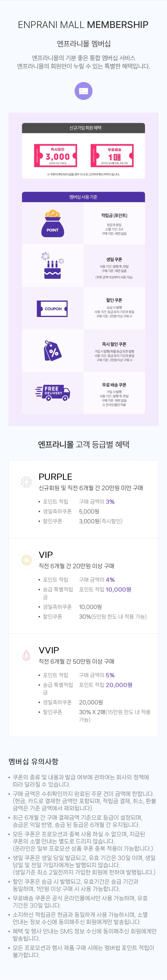Click the PURPLE grade diamond icon
The height and width of the screenshot is (980, 167).
[x=26, y=482]
